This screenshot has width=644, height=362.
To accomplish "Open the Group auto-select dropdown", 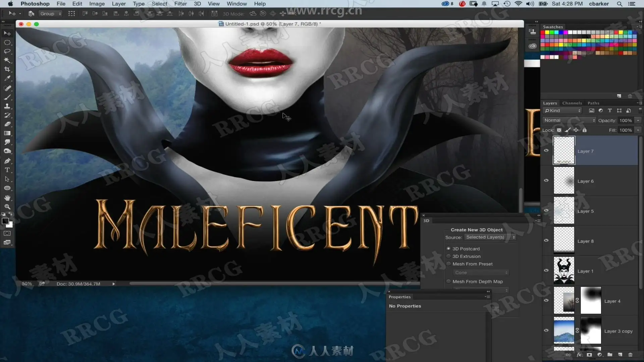I will pyautogui.click(x=50, y=14).
